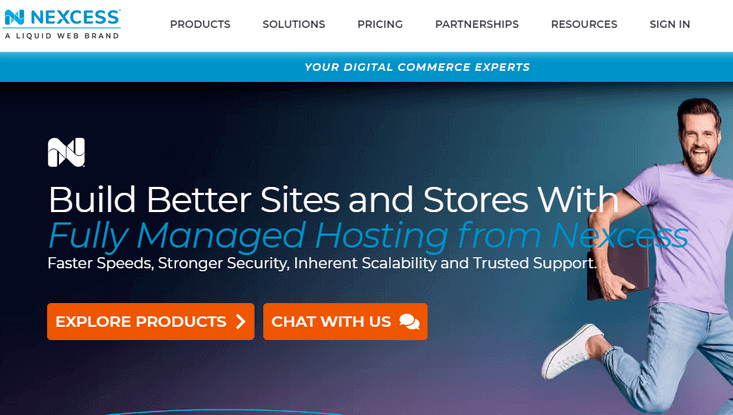Open the Resources menu
The image size is (733, 415).
click(584, 24)
